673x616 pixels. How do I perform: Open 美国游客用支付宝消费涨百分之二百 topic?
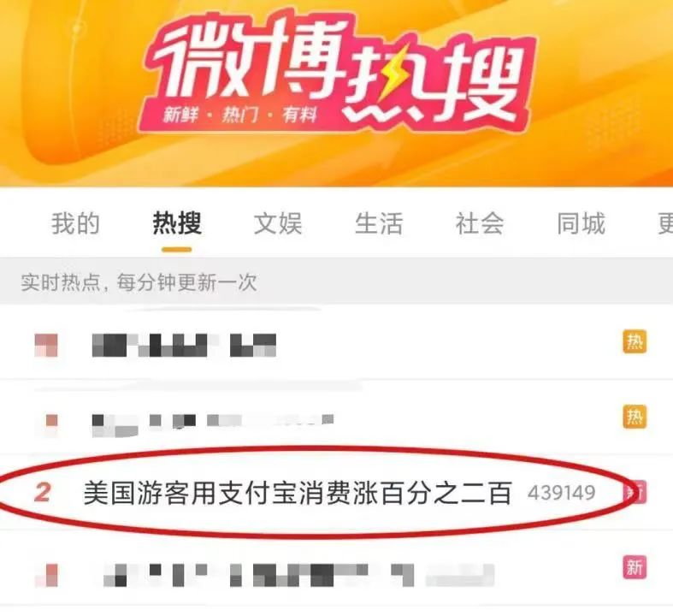tap(298, 494)
